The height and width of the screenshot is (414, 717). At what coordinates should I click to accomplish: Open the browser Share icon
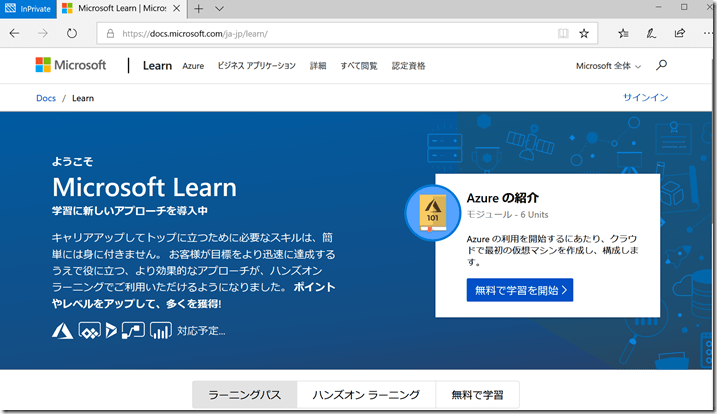click(680, 33)
